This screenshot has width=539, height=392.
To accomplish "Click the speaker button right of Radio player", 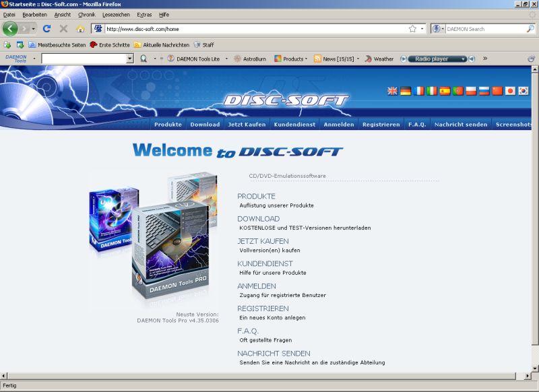I will click(472, 59).
